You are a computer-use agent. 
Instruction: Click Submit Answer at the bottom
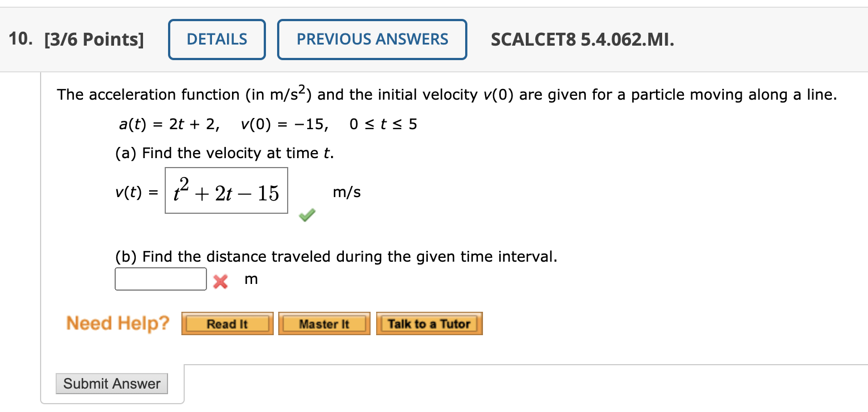(x=111, y=384)
